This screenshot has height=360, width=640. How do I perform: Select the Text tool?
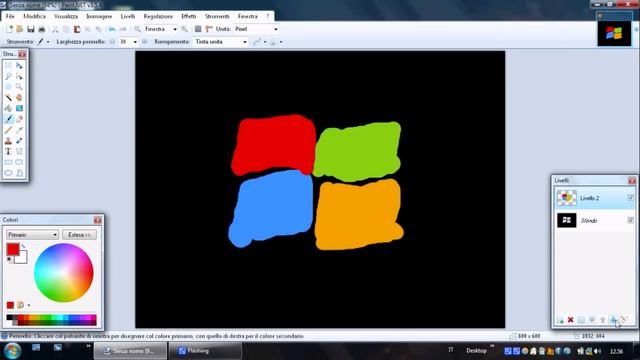coord(8,151)
